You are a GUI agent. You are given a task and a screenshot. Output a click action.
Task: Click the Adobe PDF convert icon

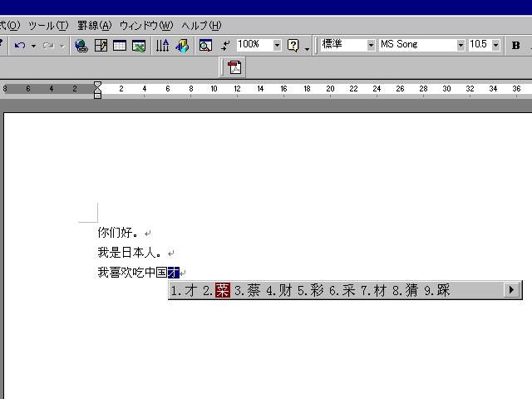(234, 67)
